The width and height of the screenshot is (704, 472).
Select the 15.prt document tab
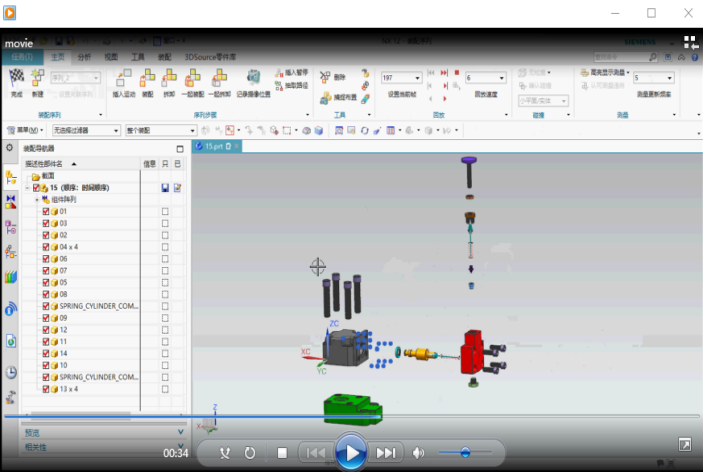(217, 146)
